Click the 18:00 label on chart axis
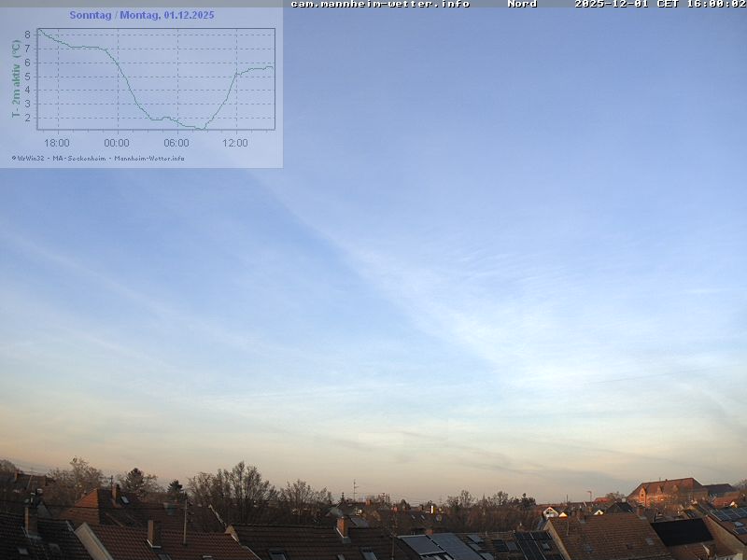This screenshot has width=747, height=560. [x=57, y=143]
